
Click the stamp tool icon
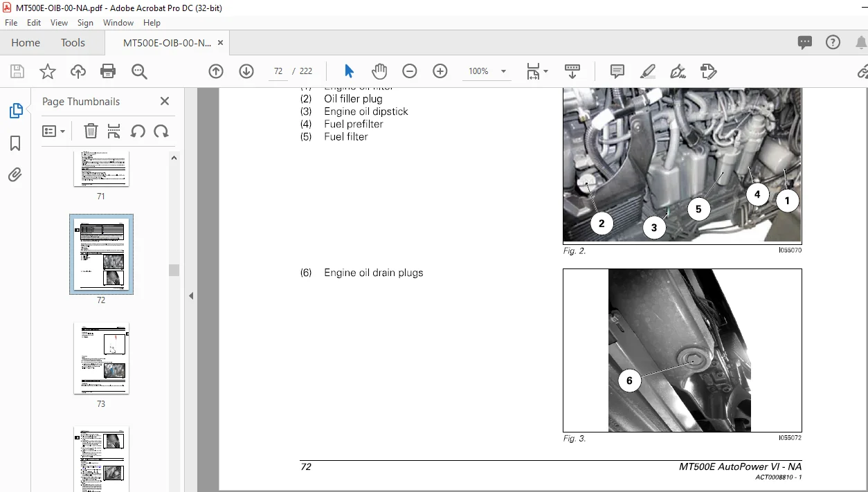click(708, 71)
